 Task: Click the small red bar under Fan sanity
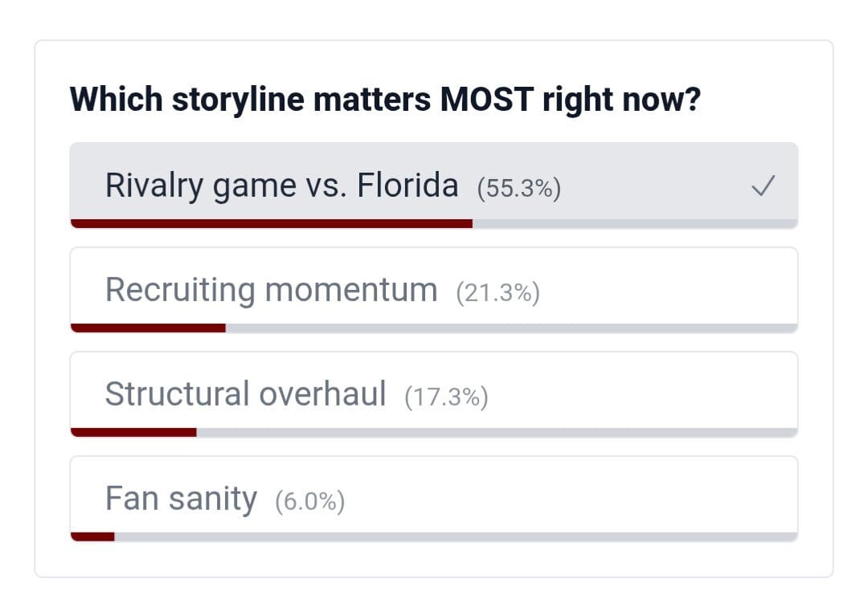click(92, 536)
